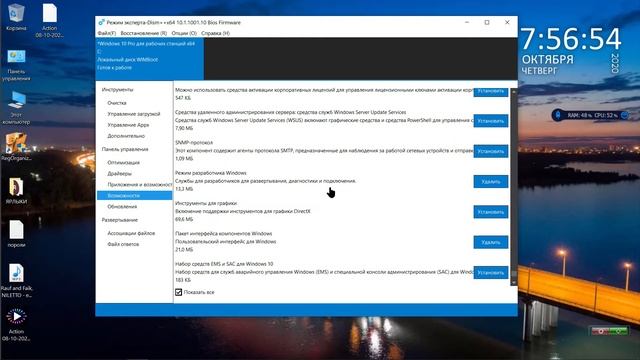The image size is (640, 360).
Task: Click the features list scrollbar up arrow
Action: (513, 92)
